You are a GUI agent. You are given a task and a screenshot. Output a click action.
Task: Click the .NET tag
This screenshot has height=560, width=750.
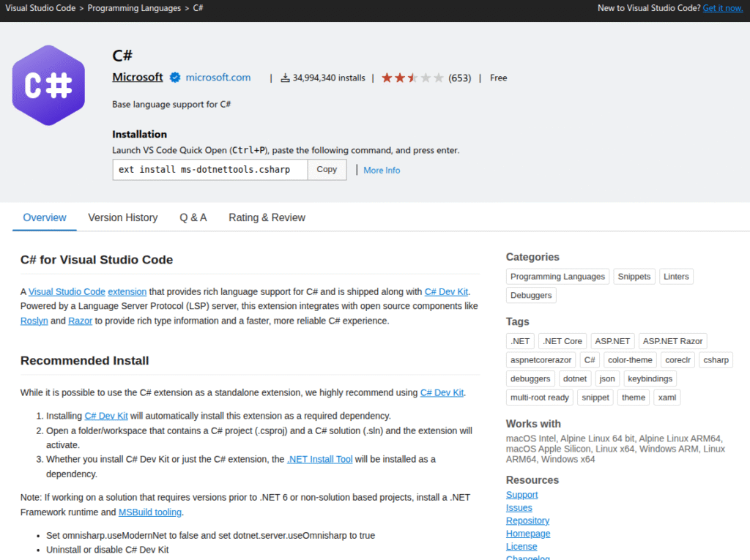click(520, 341)
